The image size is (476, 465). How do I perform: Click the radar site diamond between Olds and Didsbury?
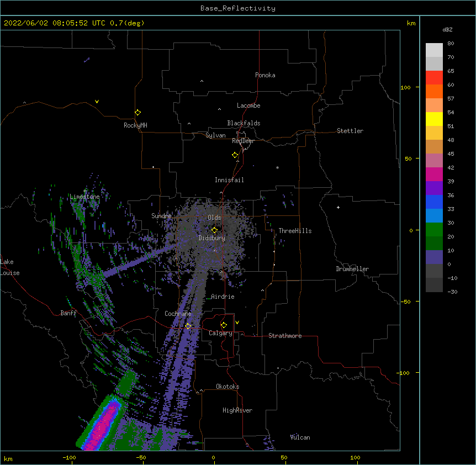point(214,230)
